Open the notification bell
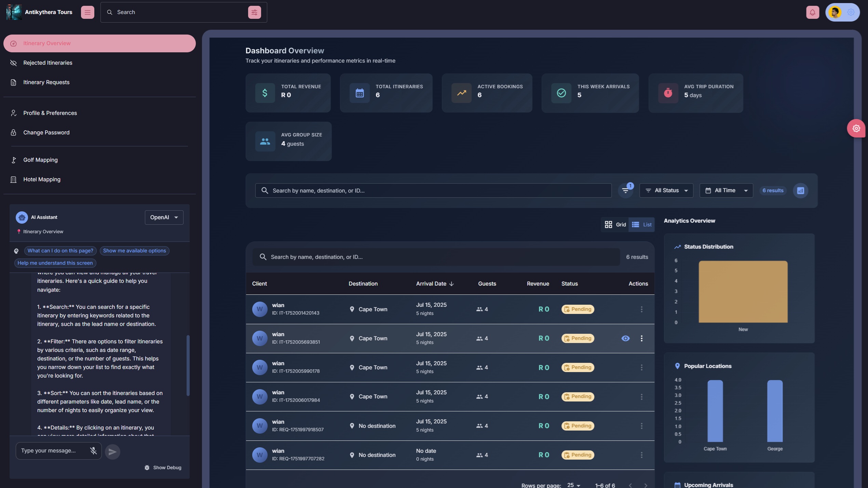The width and height of the screenshot is (868, 488). point(813,12)
